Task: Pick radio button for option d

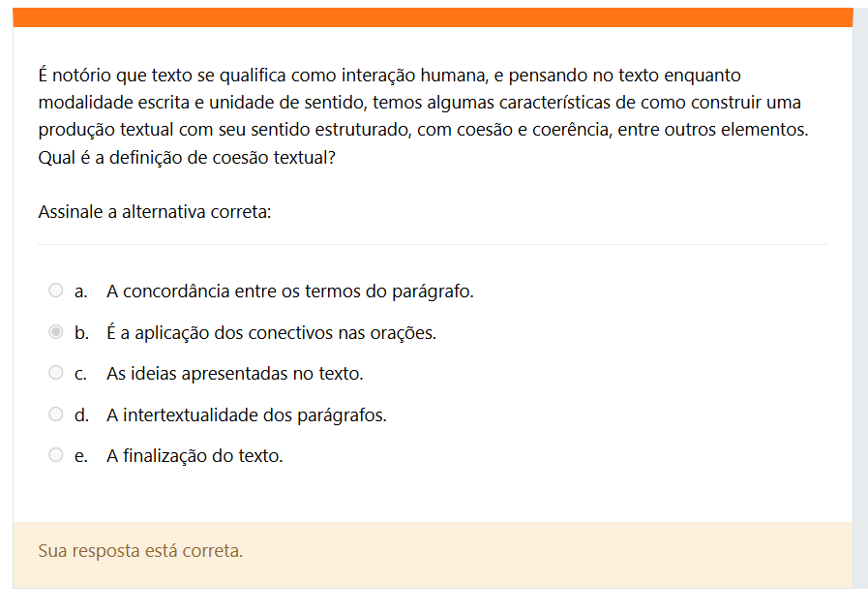Action: coord(56,414)
